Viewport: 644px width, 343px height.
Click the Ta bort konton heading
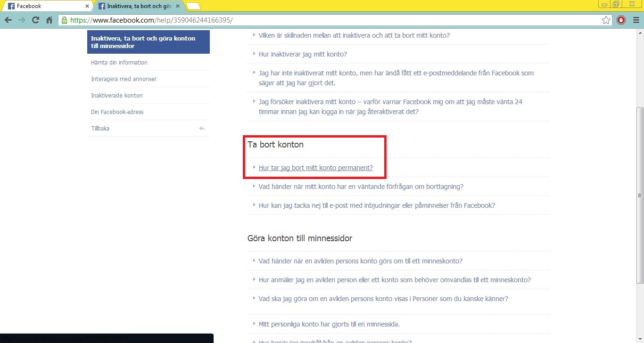(x=275, y=145)
